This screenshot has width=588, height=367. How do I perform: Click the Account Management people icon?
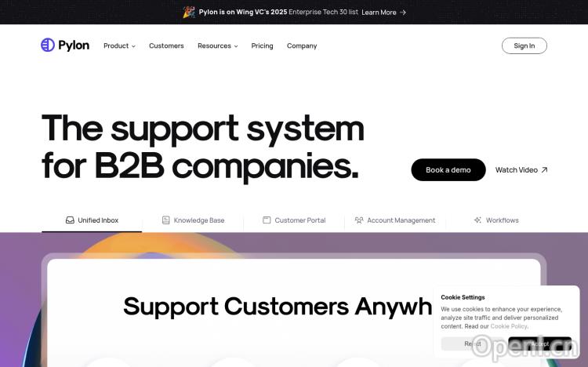click(359, 220)
